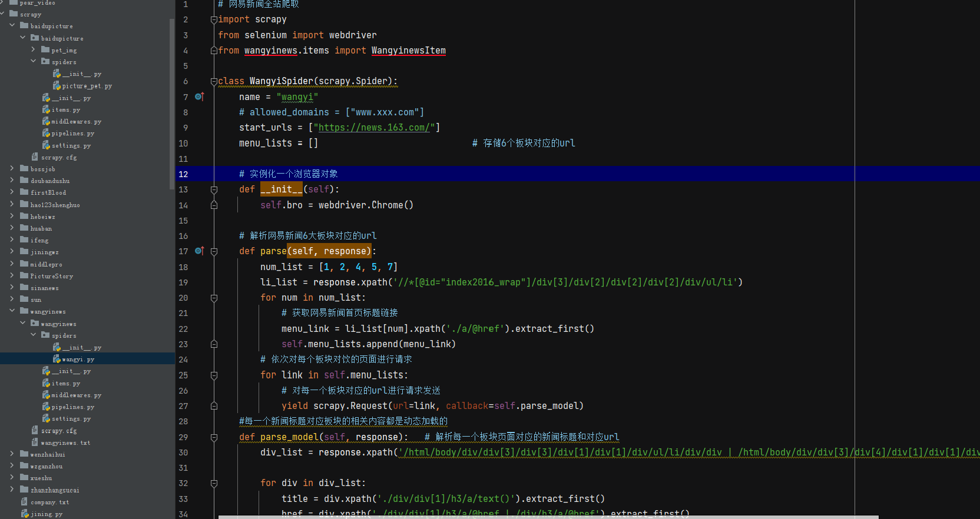Fold the __init__ method at line 13
Screen dimensions: 980x519
(214, 189)
